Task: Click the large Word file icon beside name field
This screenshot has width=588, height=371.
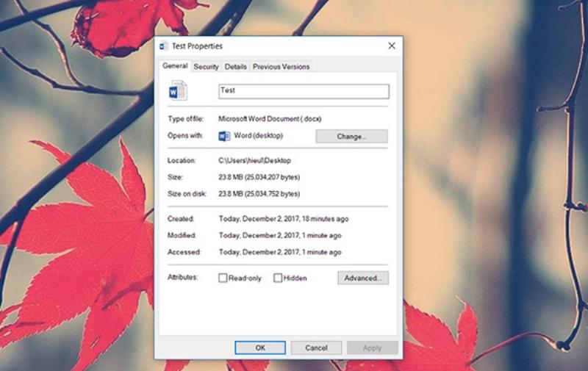Action: [x=178, y=90]
